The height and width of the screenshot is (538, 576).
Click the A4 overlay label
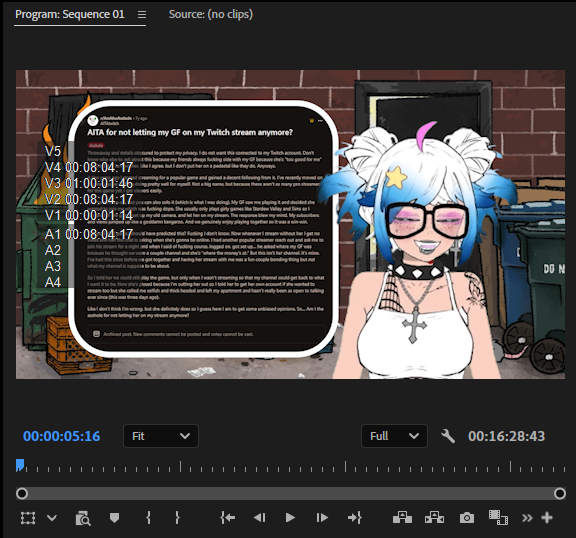[x=53, y=282]
